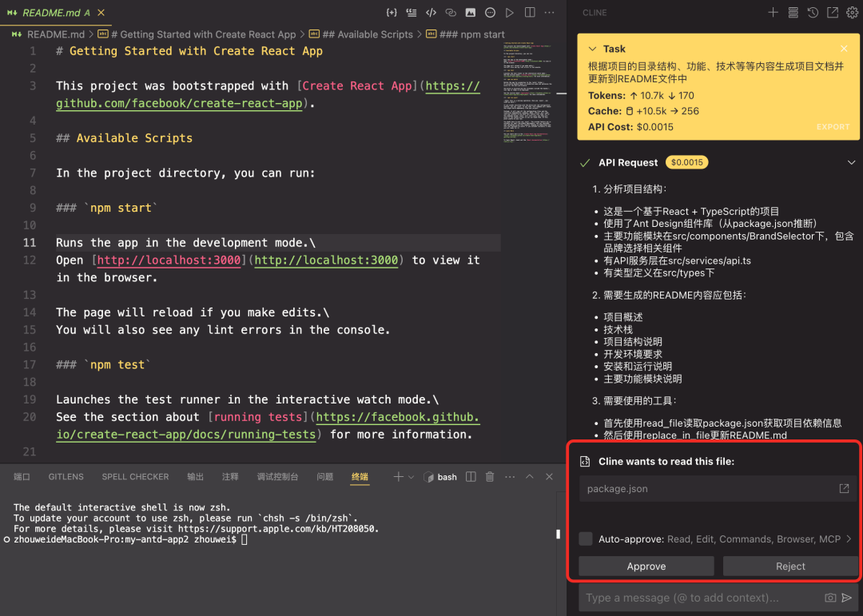Click the camera icon in message box
Screen dimensions: 863x616
[830, 598]
